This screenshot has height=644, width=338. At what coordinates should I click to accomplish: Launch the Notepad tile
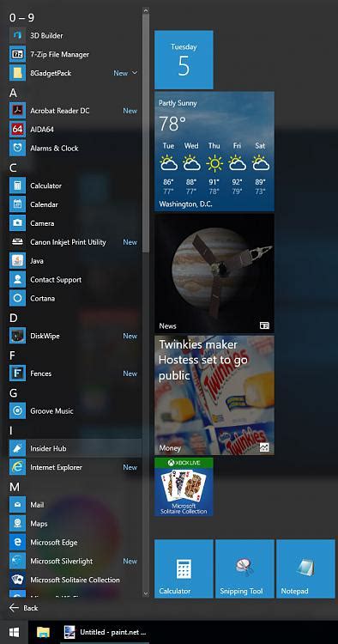tap(305, 568)
